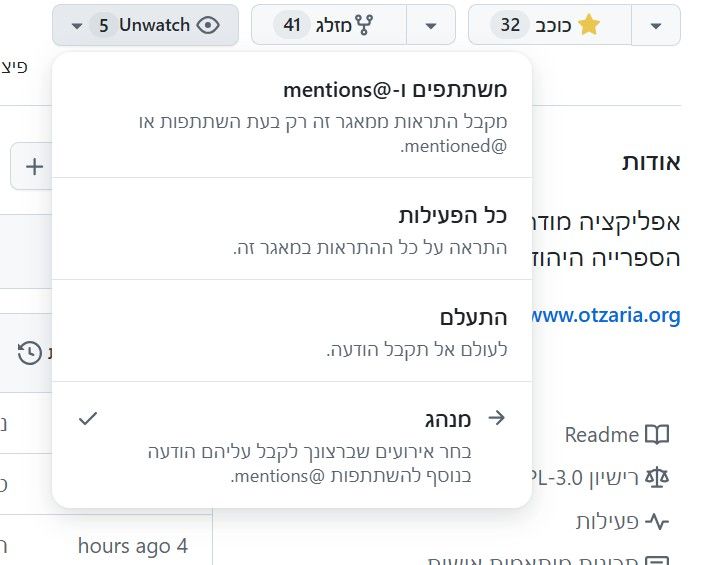The height and width of the screenshot is (565, 715).
Task: Open the www.otzaria.org link
Action: 606,316
